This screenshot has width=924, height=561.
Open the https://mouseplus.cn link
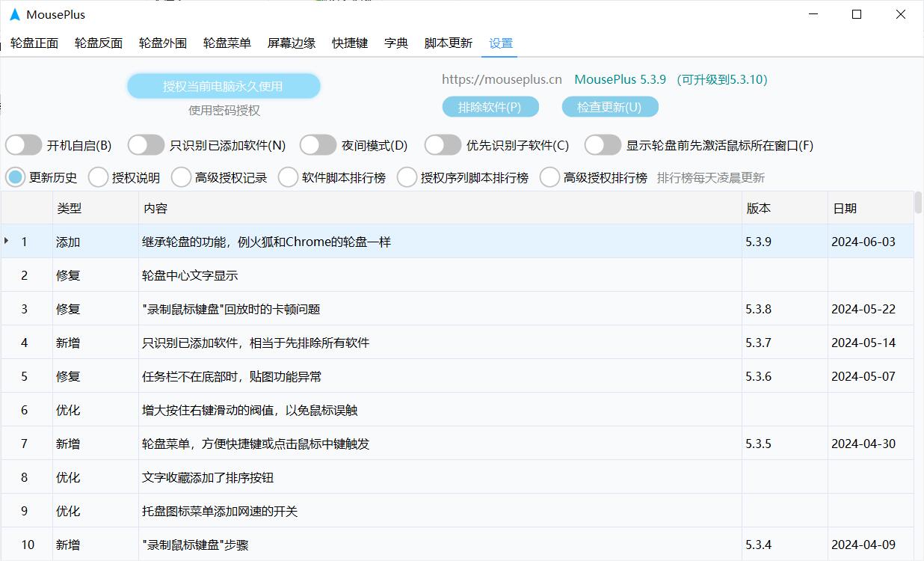502,79
